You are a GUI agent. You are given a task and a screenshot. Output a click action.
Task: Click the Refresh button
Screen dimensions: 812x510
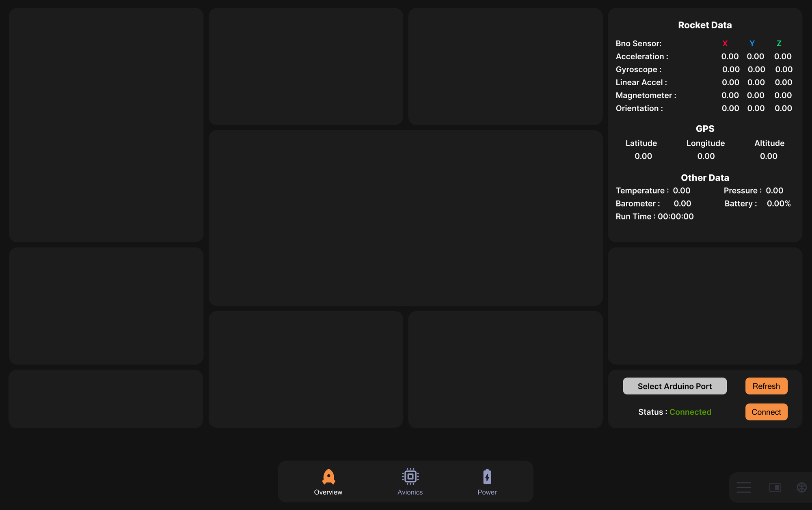click(x=766, y=386)
